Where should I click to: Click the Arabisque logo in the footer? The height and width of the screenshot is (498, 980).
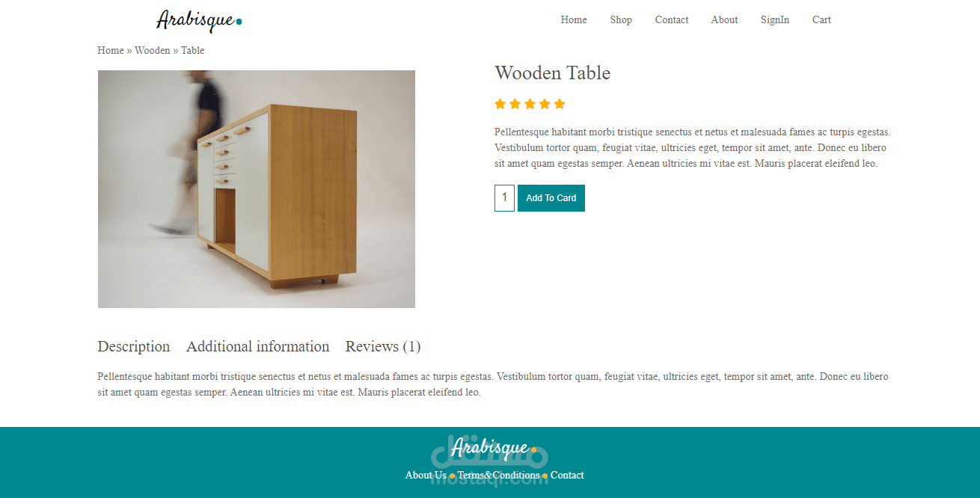(493, 448)
